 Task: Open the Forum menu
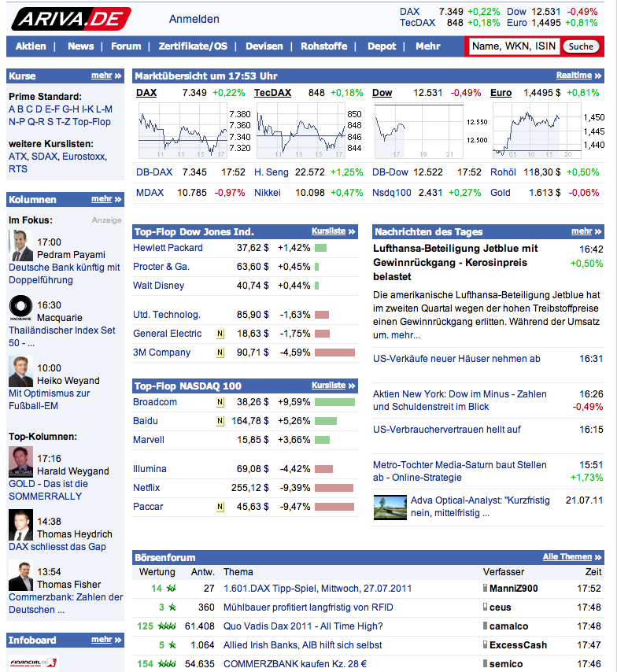click(126, 46)
